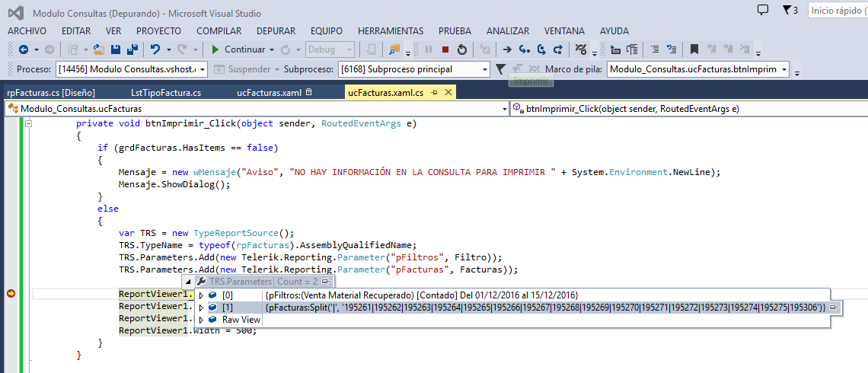This screenshot has height=373, width=868.
Task: Click the IntelliTrace code map icon
Action: pos(580,49)
